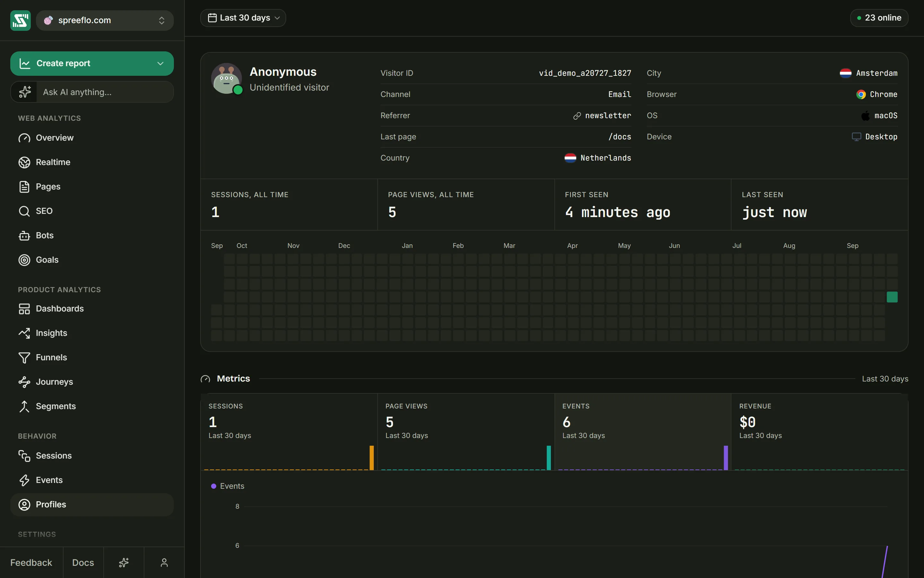Screen dimensions: 924x578
Task: Click the Metrics gauge icon
Action: point(205,379)
